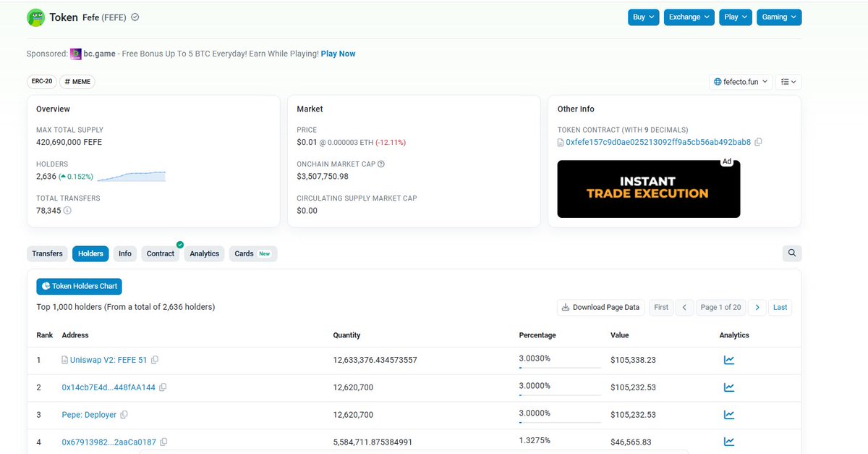Open address 0x67913982...2aaCa0187 link

click(x=109, y=442)
